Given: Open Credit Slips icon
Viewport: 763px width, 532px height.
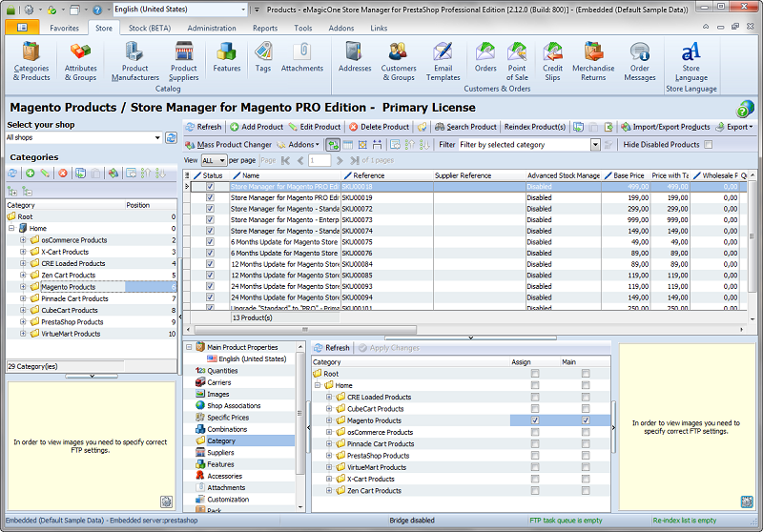Looking at the screenshot, I should point(552,59).
